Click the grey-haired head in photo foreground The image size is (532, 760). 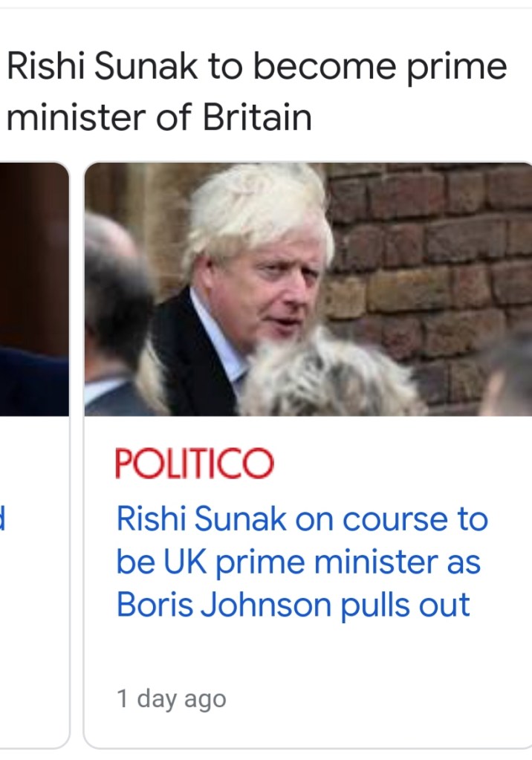330,378
